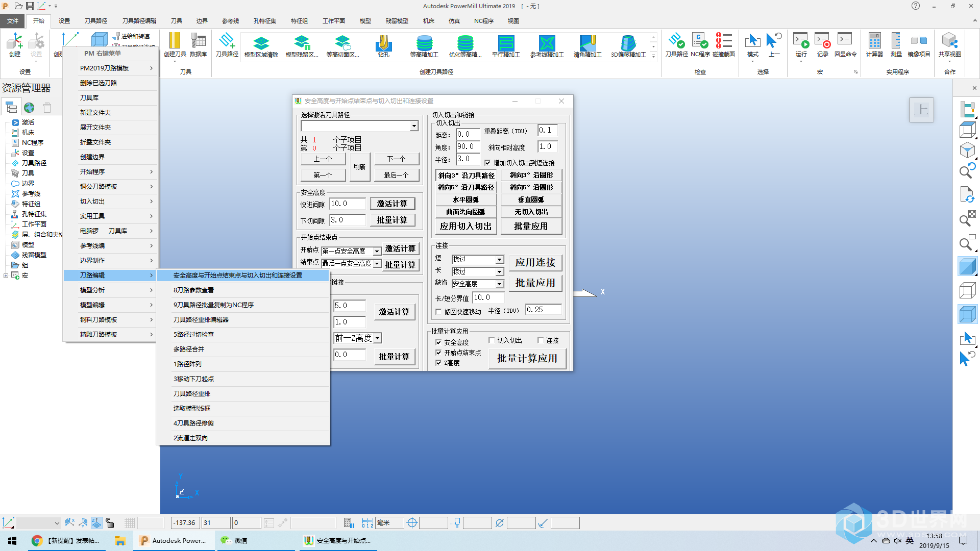Expand the 宏 tree node

(6, 275)
